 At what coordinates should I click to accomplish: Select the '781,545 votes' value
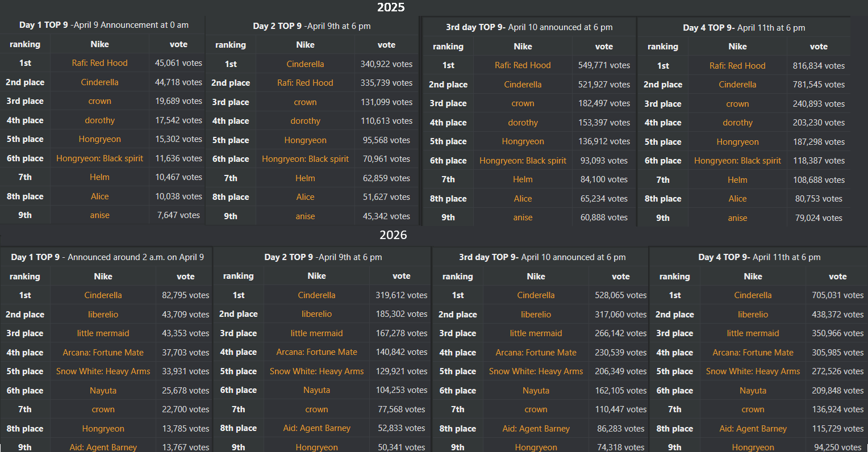(819, 85)
